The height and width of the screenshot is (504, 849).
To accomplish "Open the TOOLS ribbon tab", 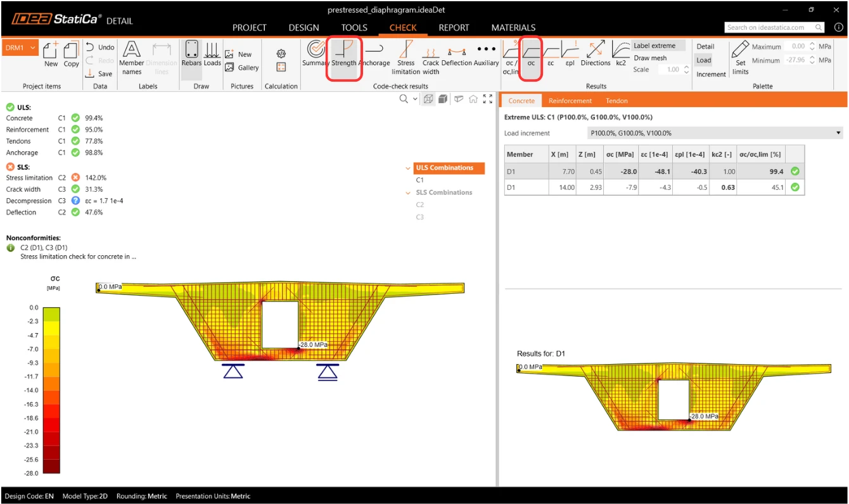I will 354,28.
